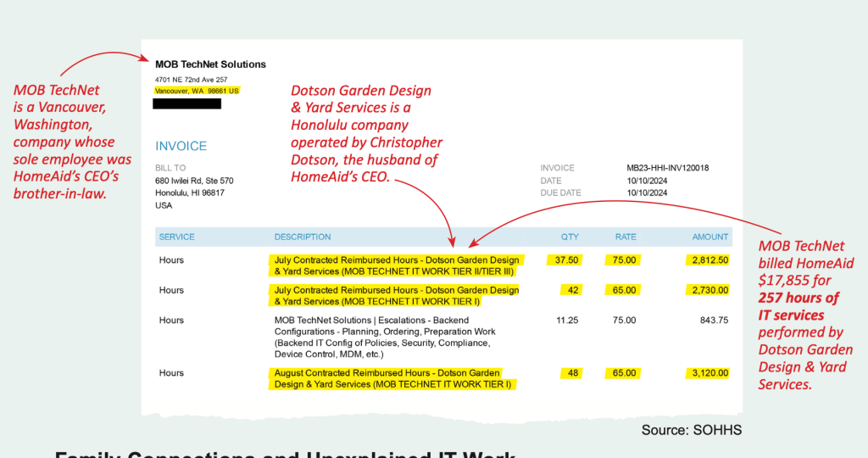Select the address line 4701 NE 72nd Ave 257
The width and height of the screenshot is (868, 458).
191,80
